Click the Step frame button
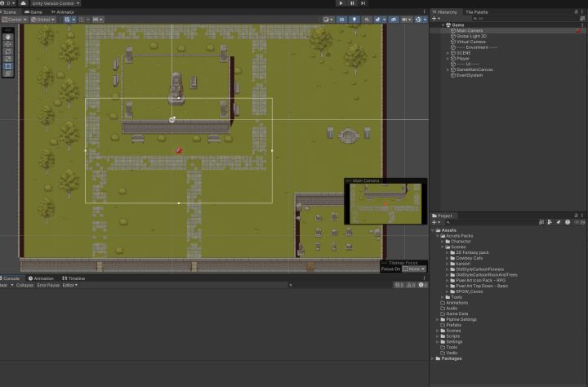Screen dimensions: 588x387 click(363, 3)
